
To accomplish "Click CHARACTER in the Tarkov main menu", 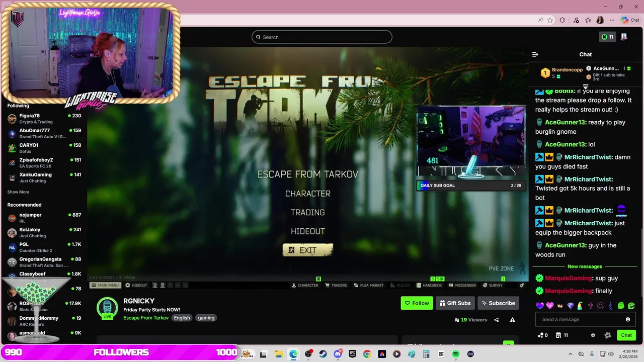I will [x=307, y=194].
